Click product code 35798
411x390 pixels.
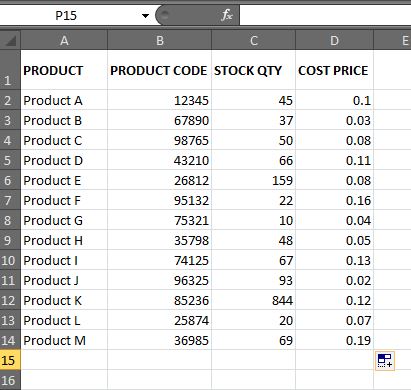(159, 240)
